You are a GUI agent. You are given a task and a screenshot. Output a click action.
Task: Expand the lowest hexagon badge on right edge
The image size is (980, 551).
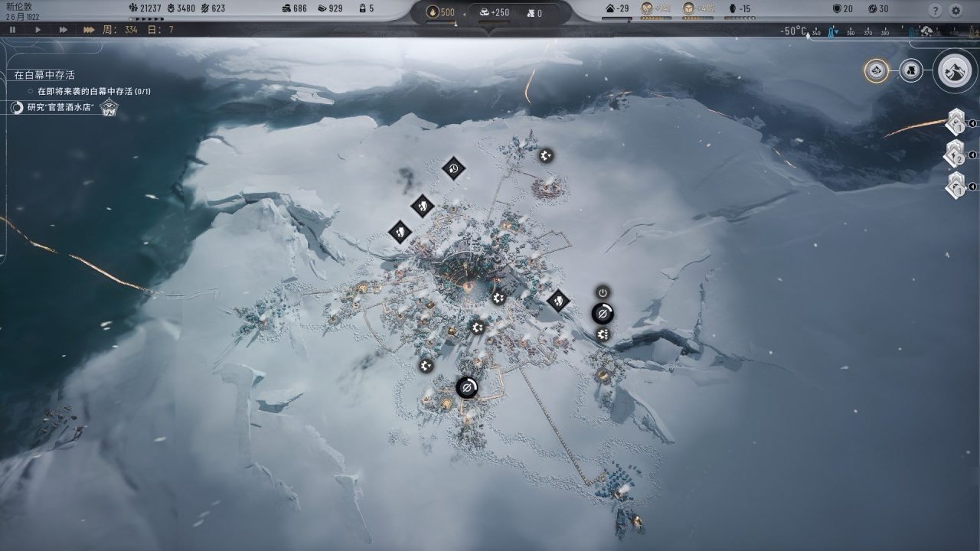pyautogui.click(x=955, y=186)
